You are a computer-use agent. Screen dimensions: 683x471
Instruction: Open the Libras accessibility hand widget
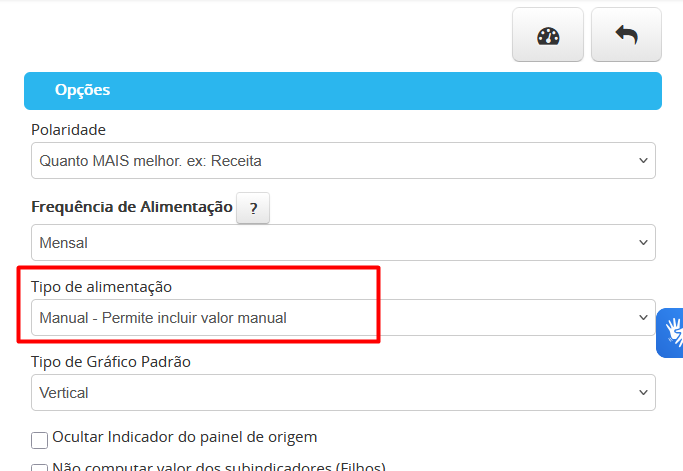point(672,333)
